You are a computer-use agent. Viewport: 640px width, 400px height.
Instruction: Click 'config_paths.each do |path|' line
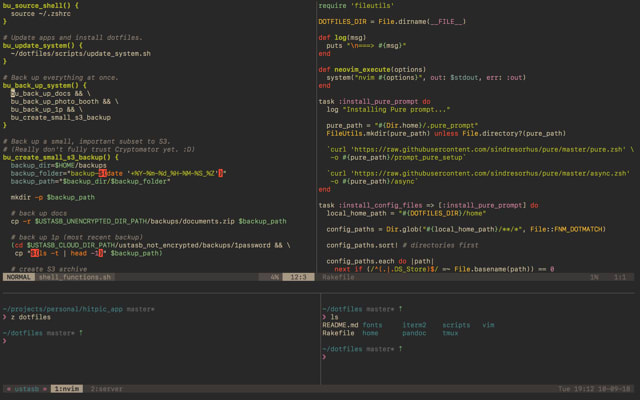coord(380,261)
